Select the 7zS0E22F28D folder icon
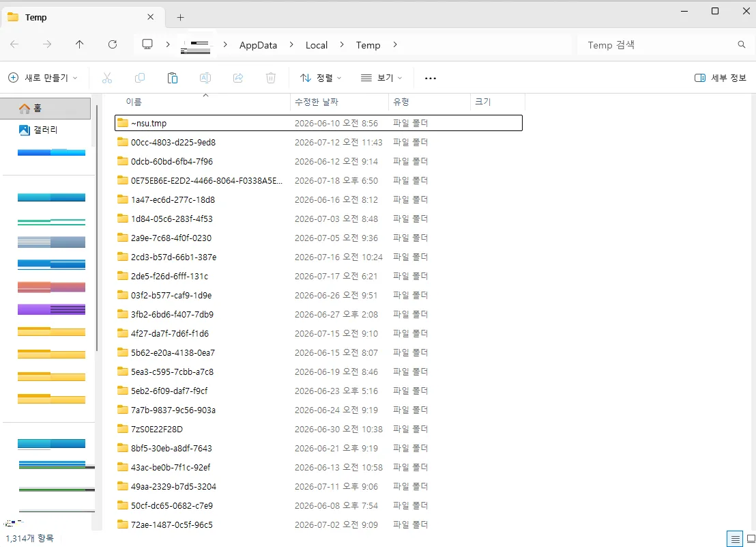The height and width of the screenshot is (547, 756). [x=123, y=429]
